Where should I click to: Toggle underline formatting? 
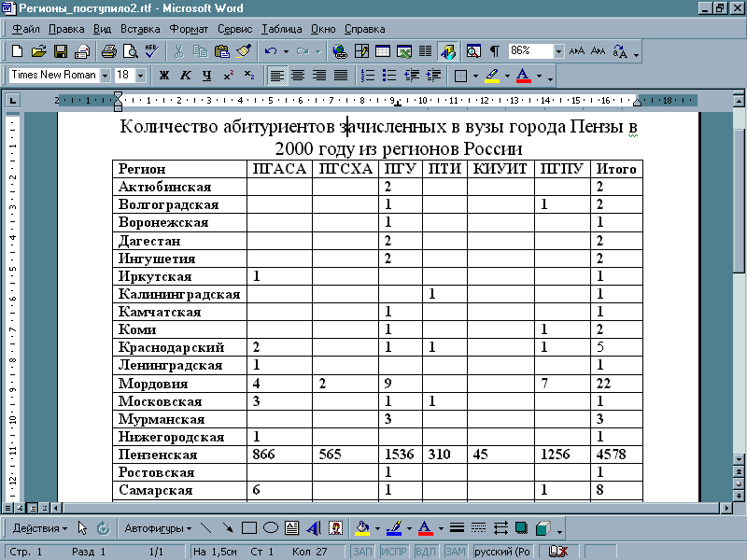(x=206, y=76)
